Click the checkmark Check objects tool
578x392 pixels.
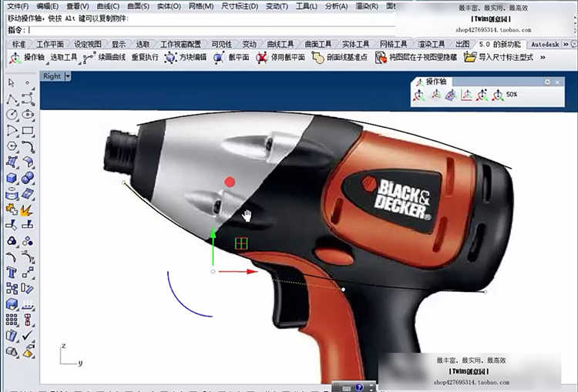(28, 335)
